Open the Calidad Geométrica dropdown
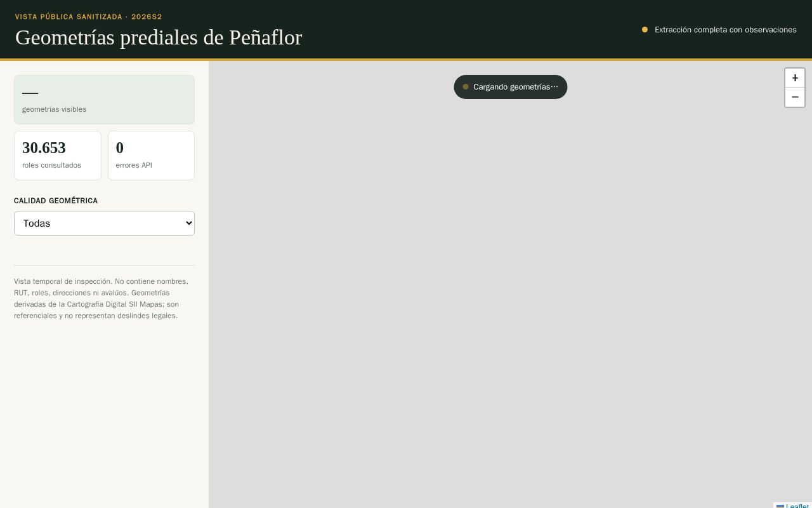 tap(104, 224)
